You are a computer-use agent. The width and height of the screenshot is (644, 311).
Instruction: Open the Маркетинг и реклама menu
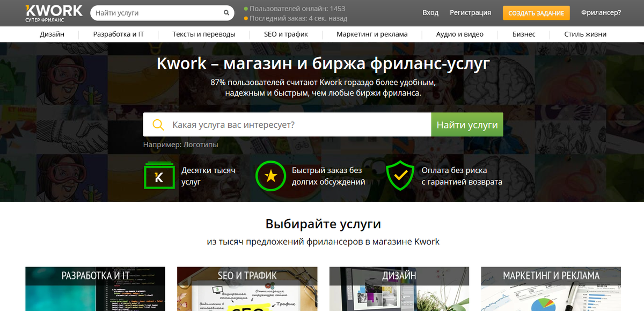pyautogui.click(x=372, y=34)
